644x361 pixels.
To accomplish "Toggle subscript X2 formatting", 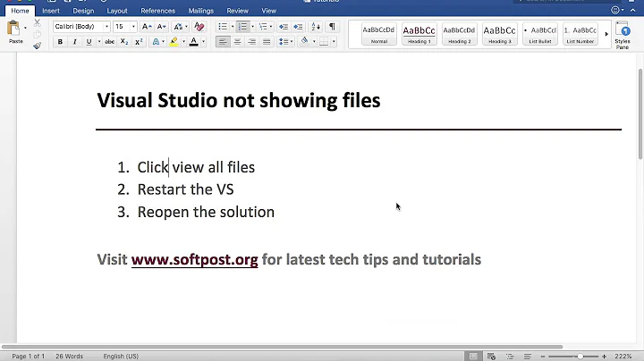I will pyautogui.click(x=124, y=41).
